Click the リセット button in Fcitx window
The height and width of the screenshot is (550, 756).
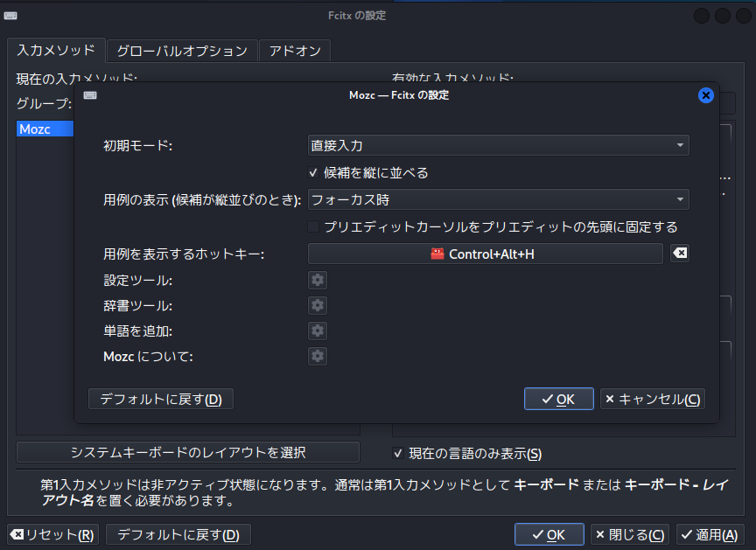coord(53,535)
